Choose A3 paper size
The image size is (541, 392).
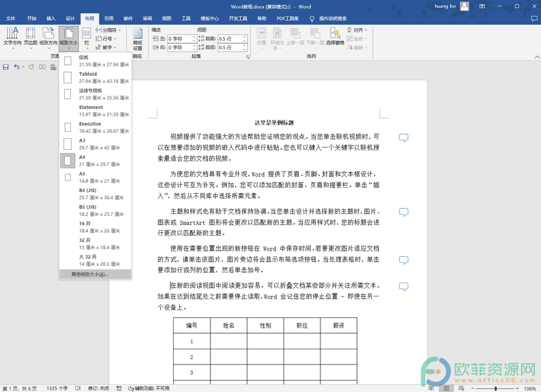click(x=95, y=144)
